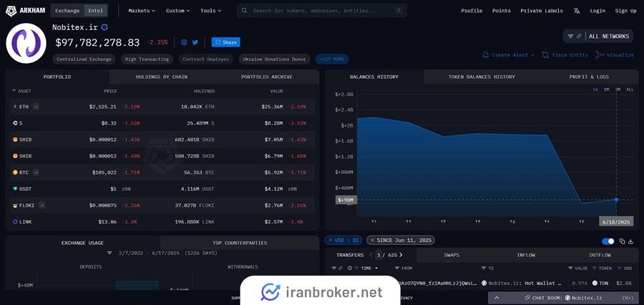644x305 pixels.
Task: Click the blue Share button
Action: [226, 42]
